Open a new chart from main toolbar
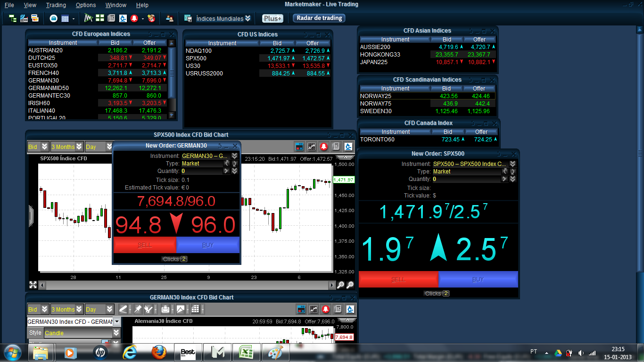The width and height of the screenshot is (644, 362). (x=88, y=18)
